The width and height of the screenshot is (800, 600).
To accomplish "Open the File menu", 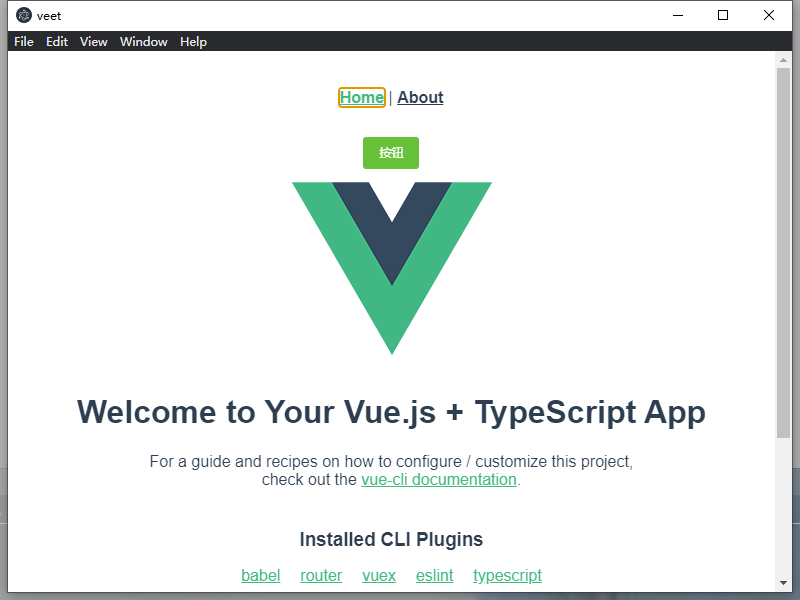I will coord(23,41).
